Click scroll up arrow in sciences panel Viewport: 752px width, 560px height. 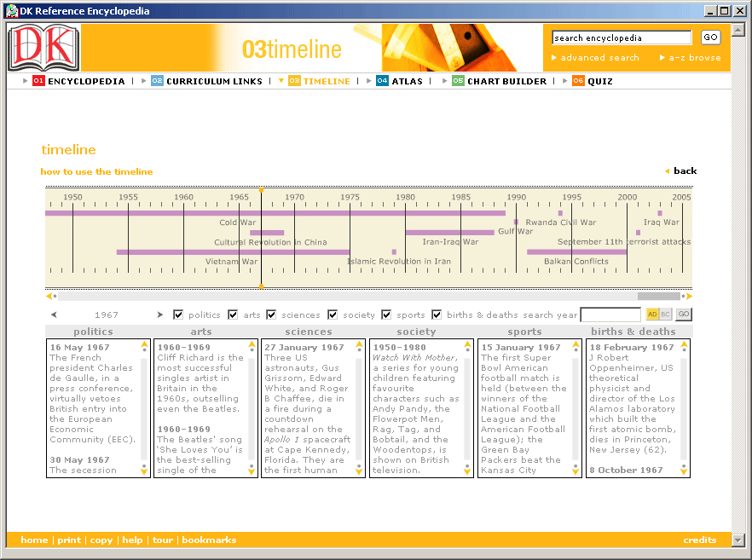[359, 344]
